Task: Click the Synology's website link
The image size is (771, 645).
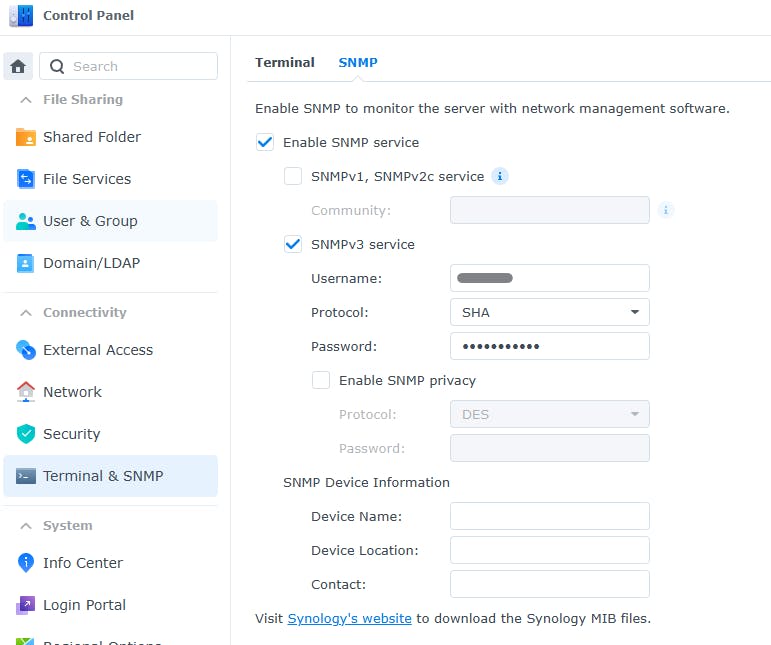Action: coord(349,618)
